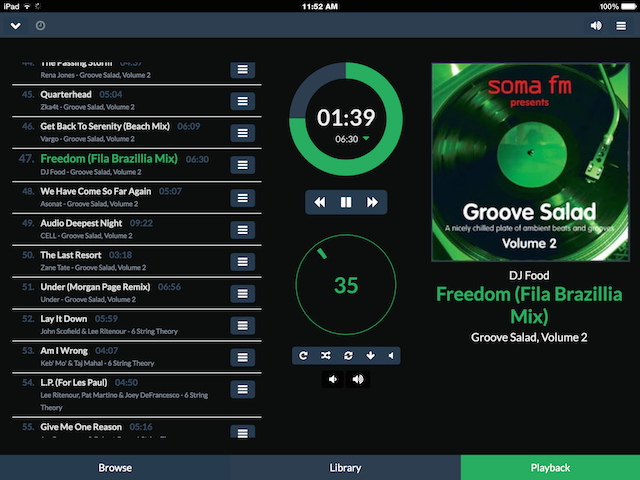Toggle repeat single with clockwise arrow icon
The image size is (640, 480).
[x=303, y=356]
